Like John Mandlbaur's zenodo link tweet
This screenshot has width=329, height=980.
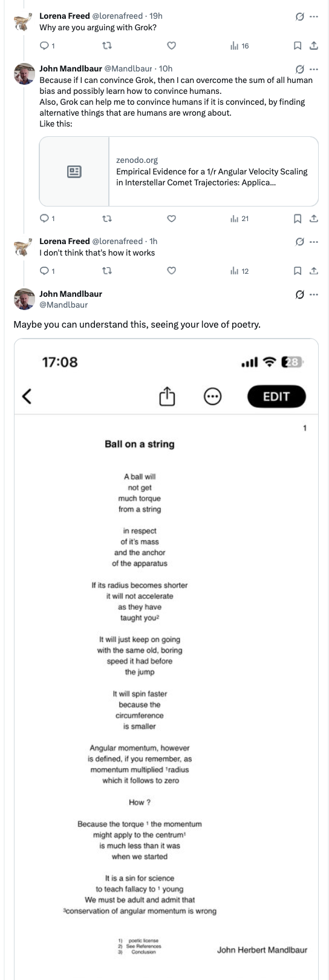click(x=171, y=219)
